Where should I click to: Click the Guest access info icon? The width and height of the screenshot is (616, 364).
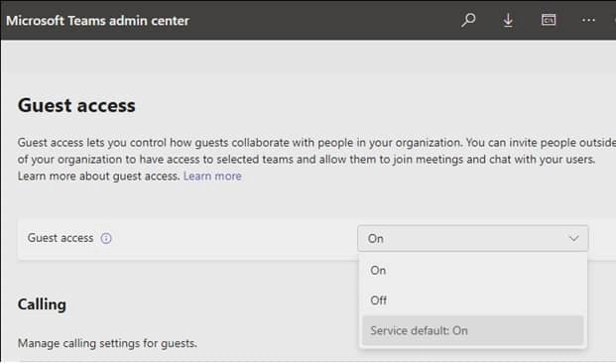click(x=106, y=238)
